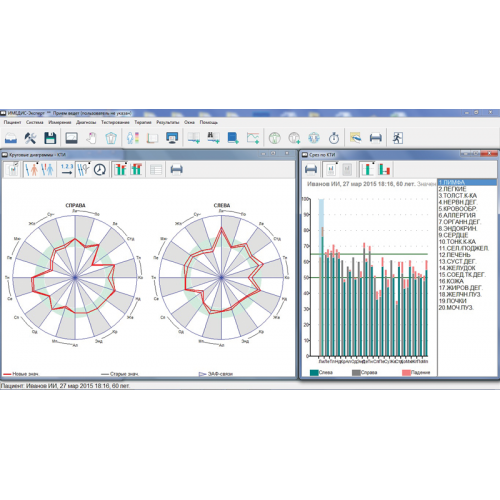Screen dimensions: 500x500
Task: Click the clock icon in the diagrams toolbar
Action: (99, 169)
